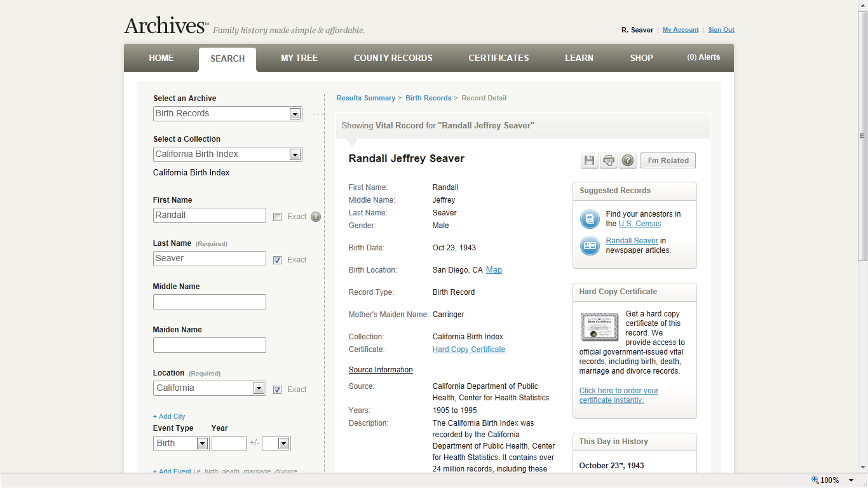Image resolution: width=868 pixels, height=488 pixels.
Task: Open the MY TREE tab
Action: pos(299,58)
